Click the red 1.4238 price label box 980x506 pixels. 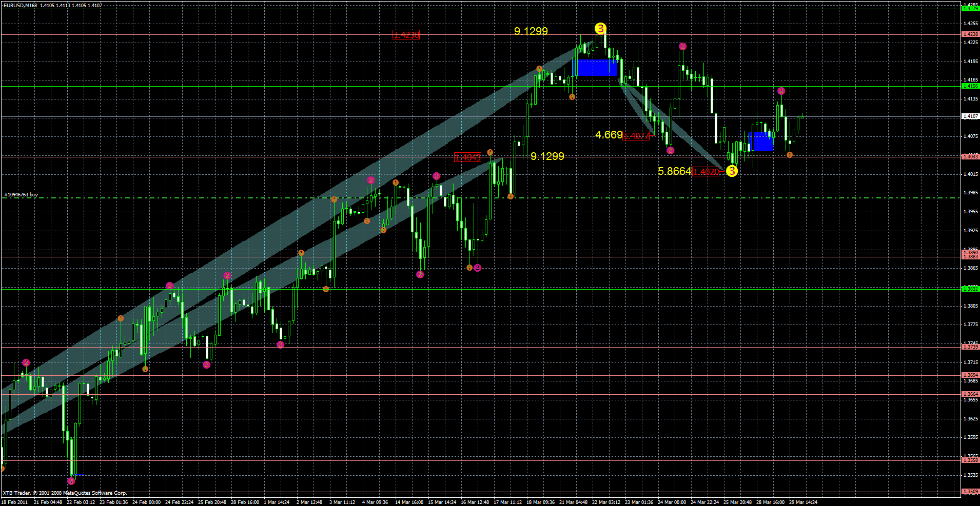pos(406,35)
